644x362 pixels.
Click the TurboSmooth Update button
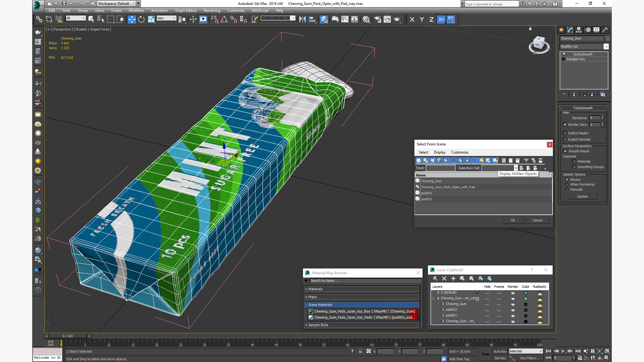click(x=582, y=196)
